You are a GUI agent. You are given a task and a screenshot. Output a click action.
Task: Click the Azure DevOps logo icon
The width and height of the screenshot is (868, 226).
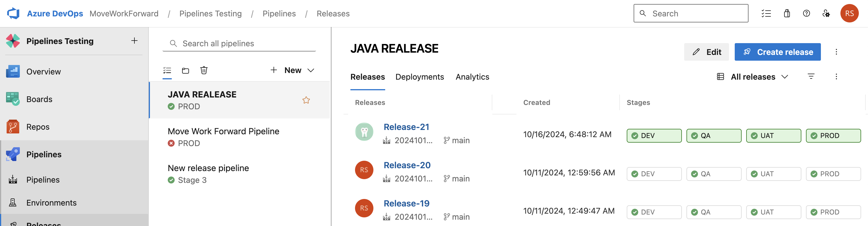coord(13,14)
